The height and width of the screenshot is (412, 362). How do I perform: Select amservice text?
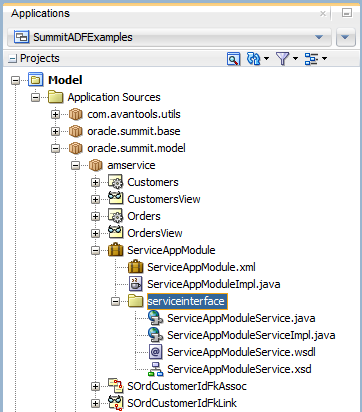point(131,165)
